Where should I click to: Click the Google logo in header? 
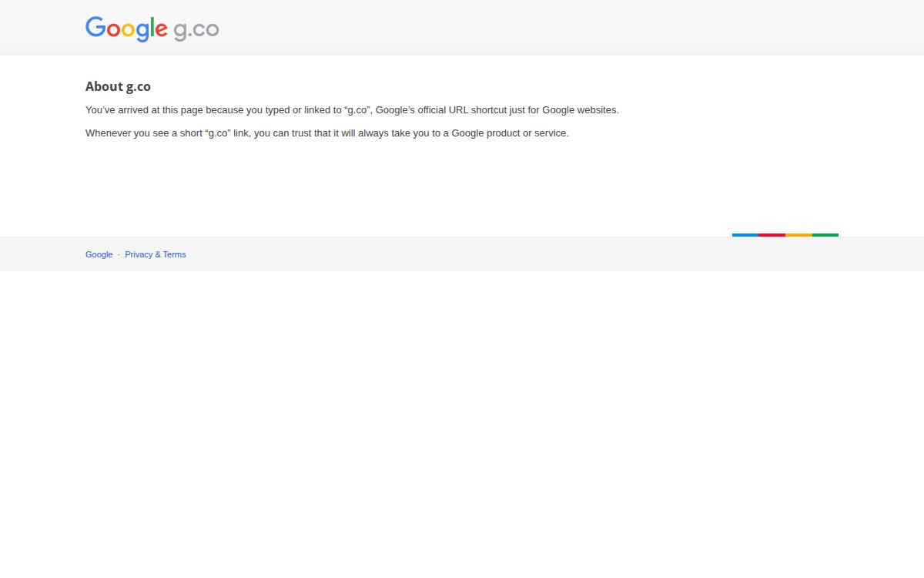(x=126, y=29)
